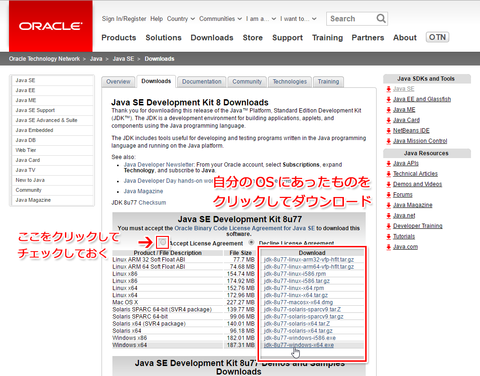This screenshot has height=376, width=480.
Task: Click the red download arrow beside Java APIs
Action: coord(388,163)
